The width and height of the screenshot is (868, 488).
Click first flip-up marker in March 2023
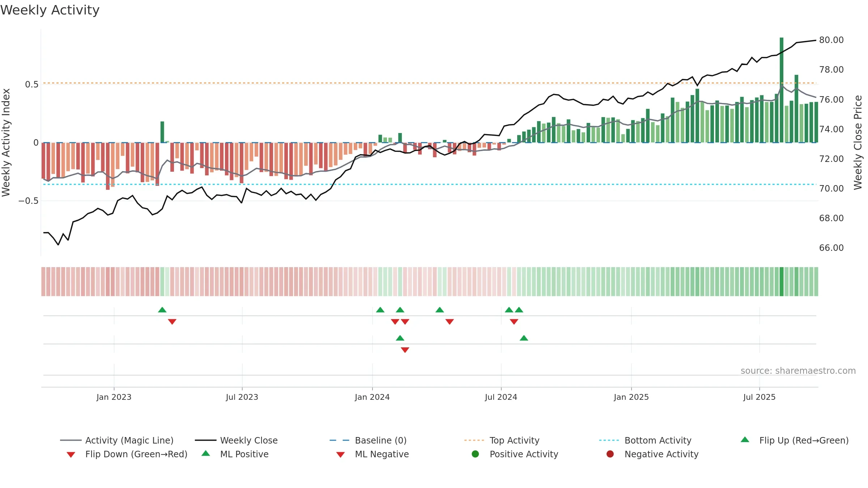pos(162,310)
